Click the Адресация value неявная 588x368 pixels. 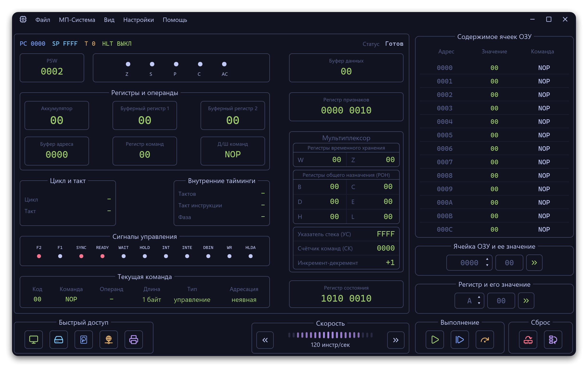244,300
